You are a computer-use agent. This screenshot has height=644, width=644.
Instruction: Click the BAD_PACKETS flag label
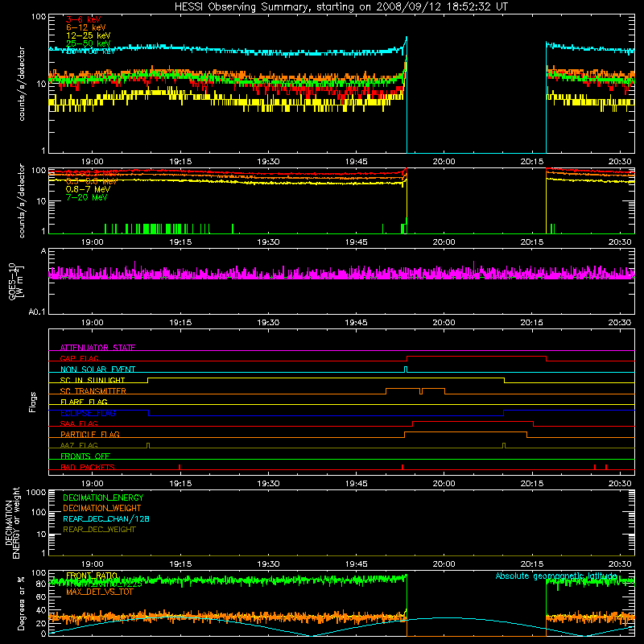pos(88,467)
